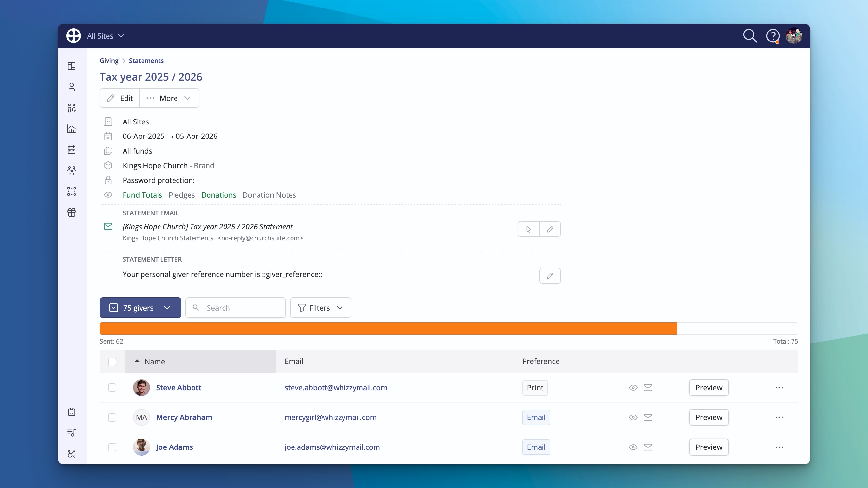Click the green statement email envelope icon
Viewport: 868px width, 488px height.
[x=108, y=227]
